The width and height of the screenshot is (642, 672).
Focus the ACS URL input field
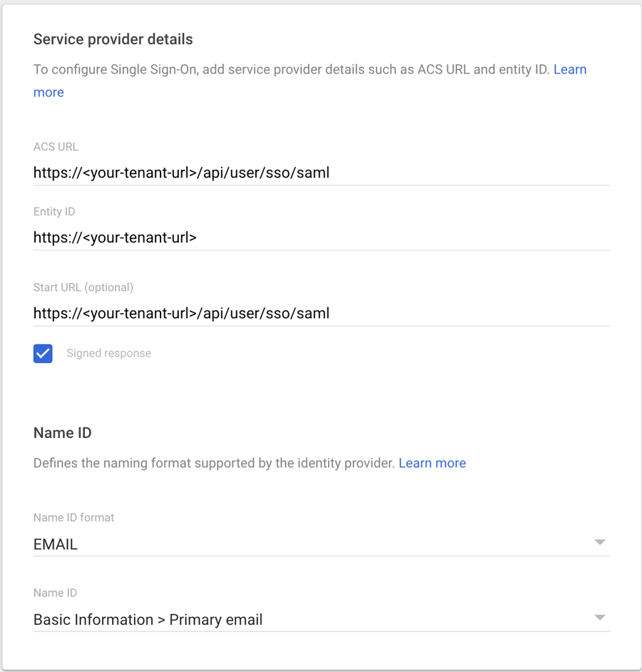point(321,173)
